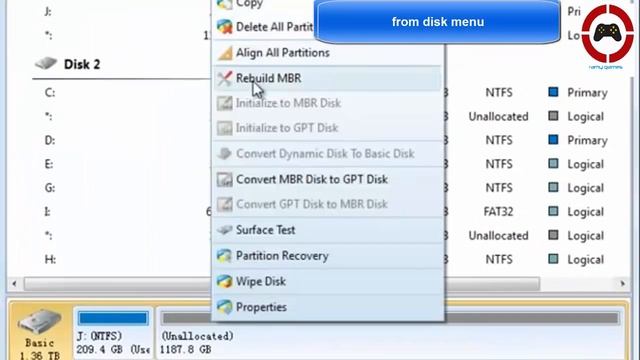The image size is (640, 360).
Task: Click the Rebuild MBR scissors icon
Action: point(224,78)
